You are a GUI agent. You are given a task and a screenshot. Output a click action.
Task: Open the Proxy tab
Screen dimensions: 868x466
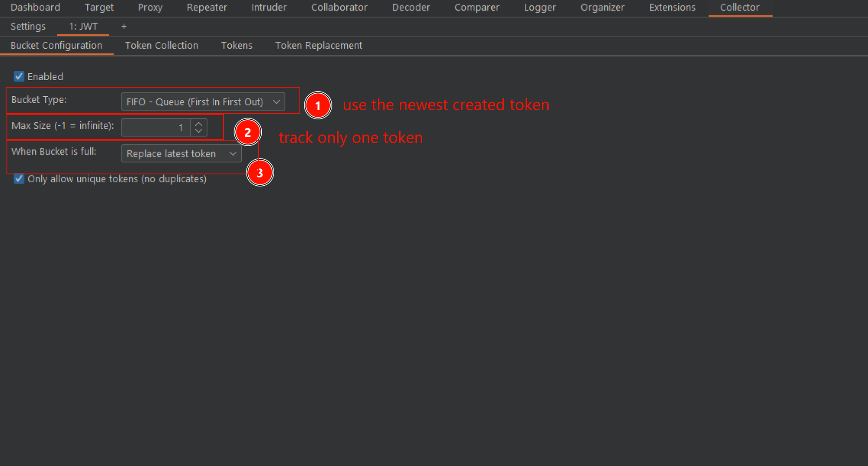pyautogui.click(x=150, y=7)
